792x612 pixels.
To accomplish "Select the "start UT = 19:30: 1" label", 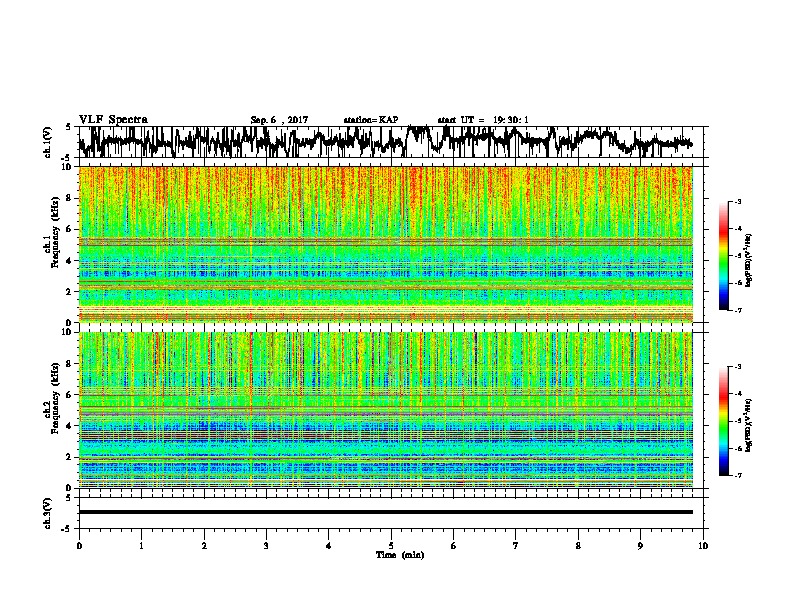I will (483, 120).
